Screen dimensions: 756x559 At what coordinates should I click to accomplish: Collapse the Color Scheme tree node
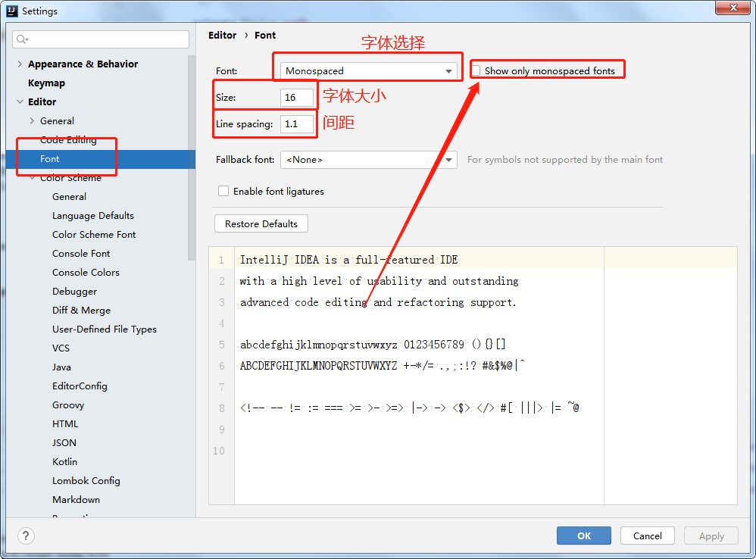click(x=32, y=177)
